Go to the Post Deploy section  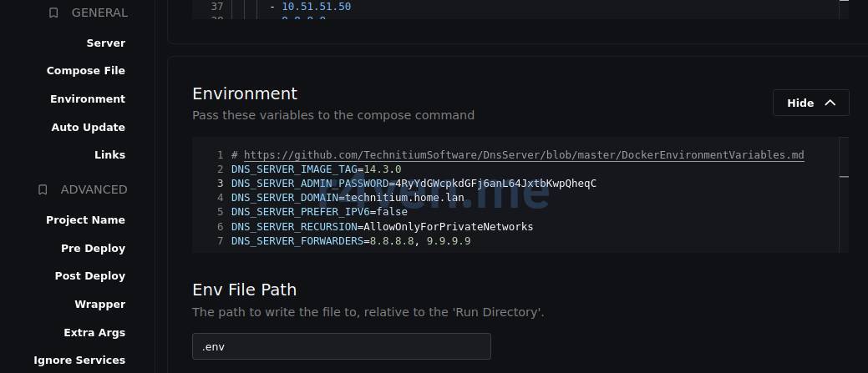point(89,276)
